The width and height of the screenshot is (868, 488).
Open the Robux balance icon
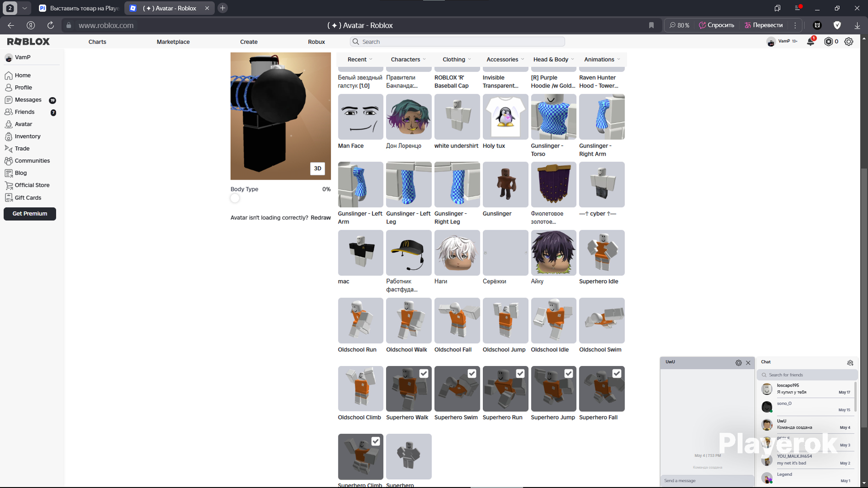coord(828,41)
